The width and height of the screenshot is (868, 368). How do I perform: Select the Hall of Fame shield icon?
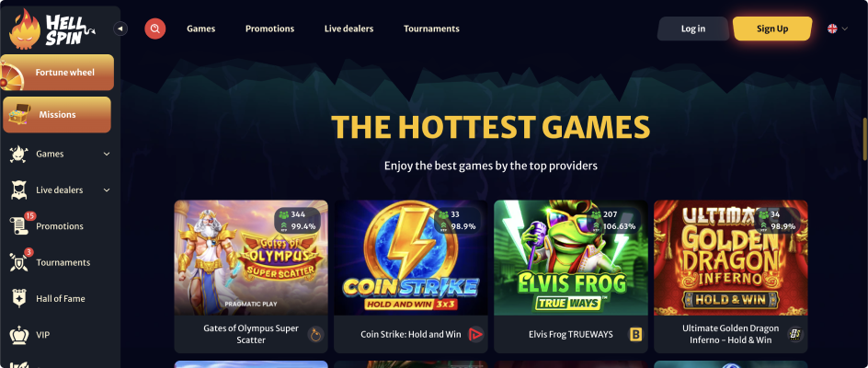coord(18,299)
